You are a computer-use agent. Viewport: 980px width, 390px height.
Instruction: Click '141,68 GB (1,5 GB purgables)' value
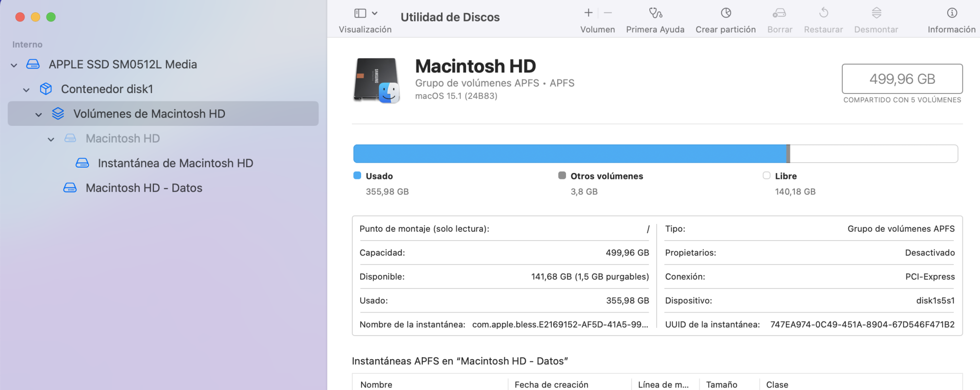coord(590,276)
